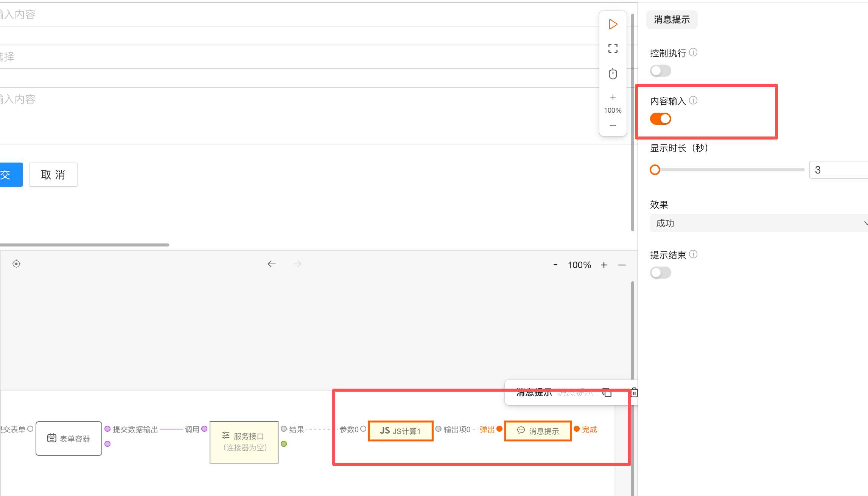Click info icon next to 控制执行
Image resolution: width=868 pixels, height=496 pixels.
pos(693,53)
